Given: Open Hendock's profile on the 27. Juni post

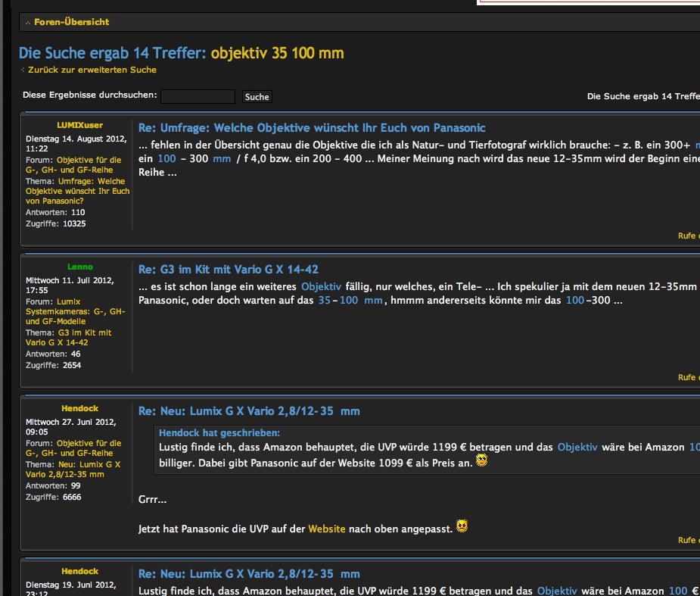Looking at the screenshot, I should tap(79, 408).
